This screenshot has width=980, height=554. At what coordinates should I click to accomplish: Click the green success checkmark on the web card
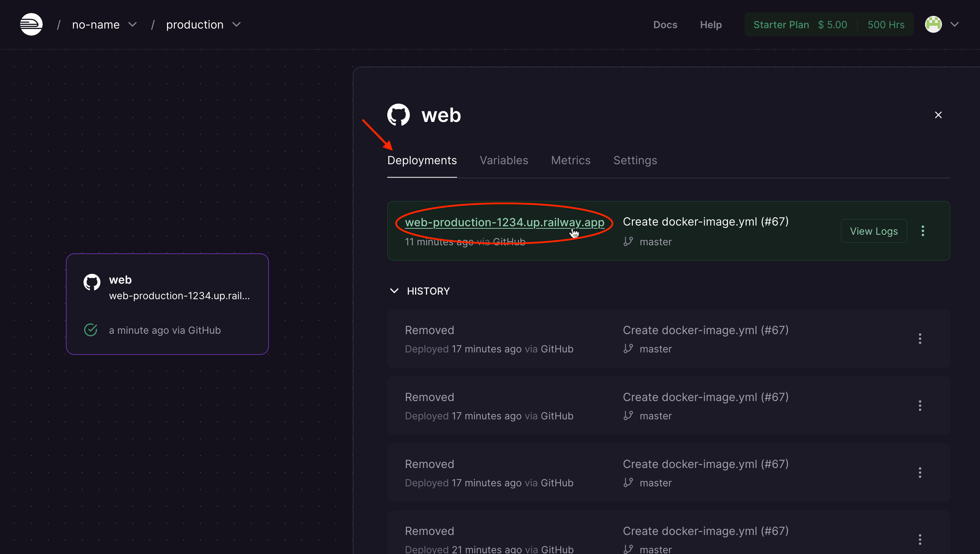pos(90,330)
